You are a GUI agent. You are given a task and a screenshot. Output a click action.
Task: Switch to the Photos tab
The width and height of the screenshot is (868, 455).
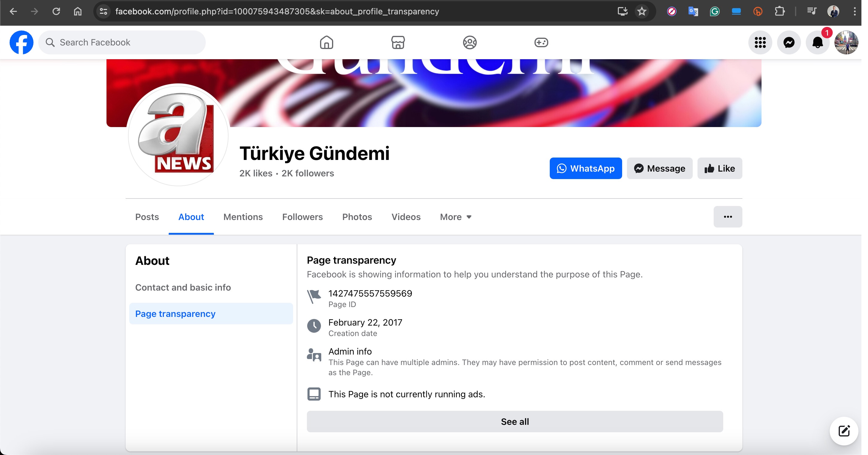(x=357, y=217)
